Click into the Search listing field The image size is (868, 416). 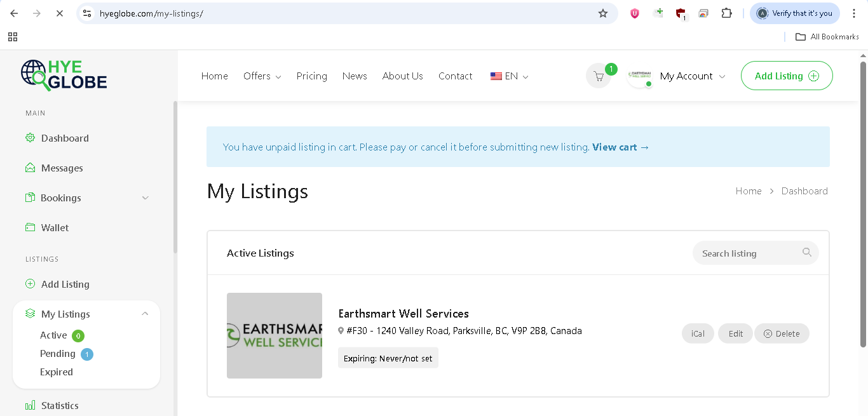click(747, 253)
